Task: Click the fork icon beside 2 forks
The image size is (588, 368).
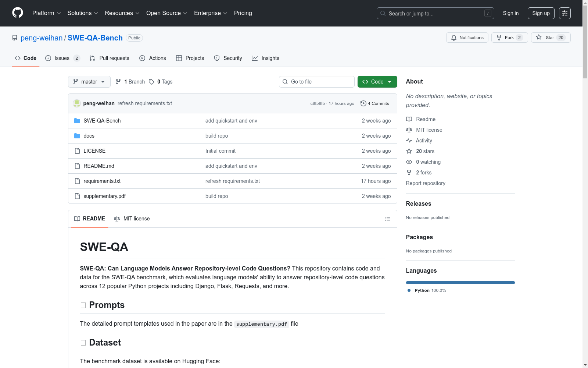Action: click(x=409, y=173)
